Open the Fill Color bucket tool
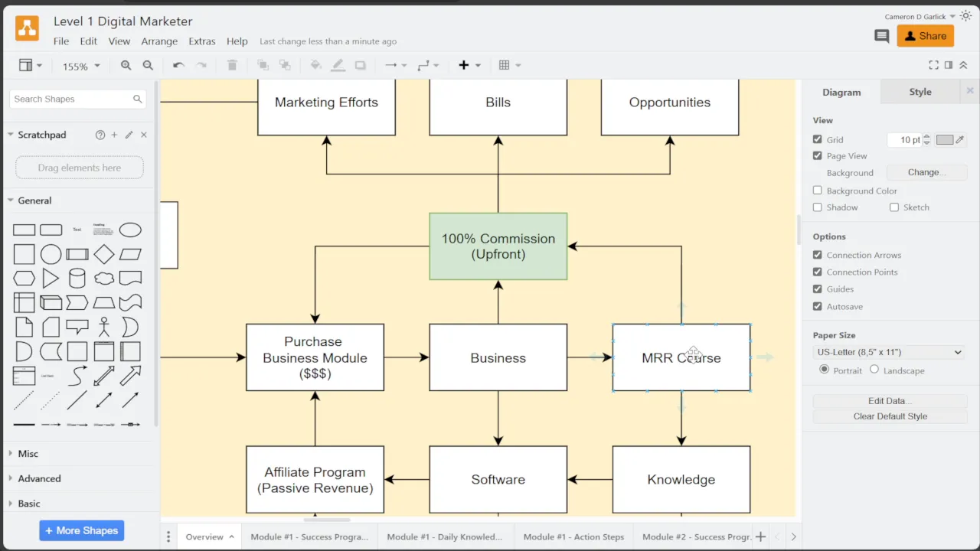 click(x=315, y=66)
